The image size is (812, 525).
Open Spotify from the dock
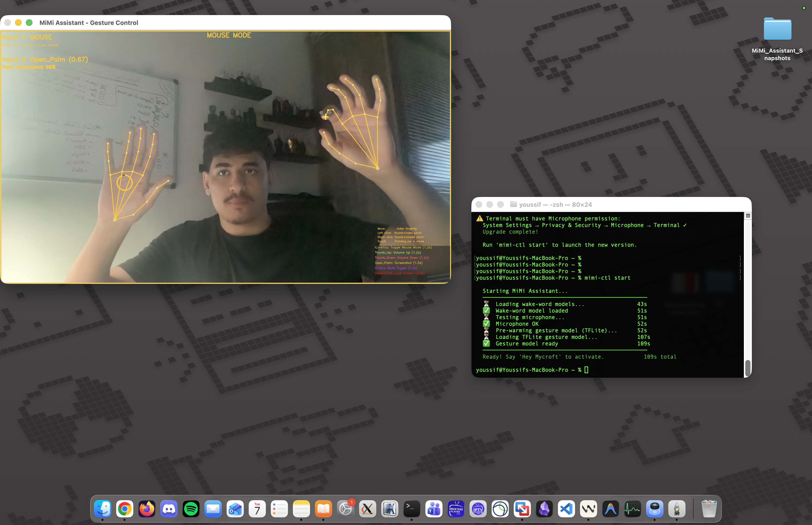click(x=191, y=509)
